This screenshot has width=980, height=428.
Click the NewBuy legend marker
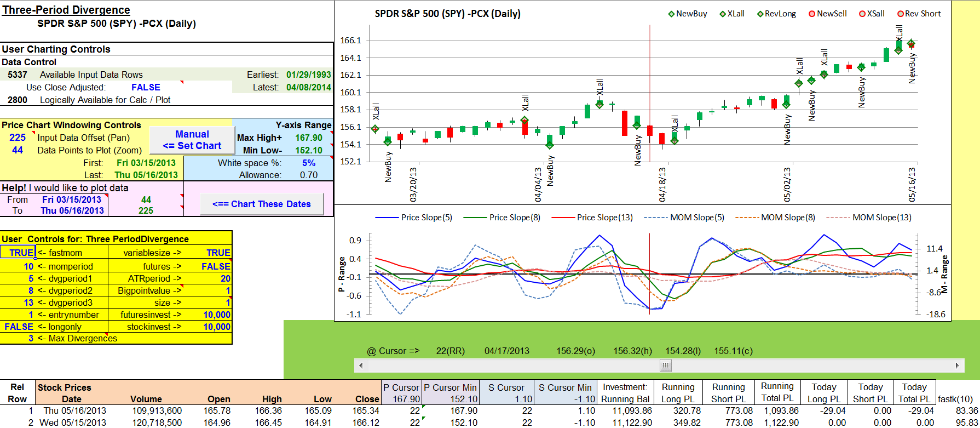(x=671, y=14)
